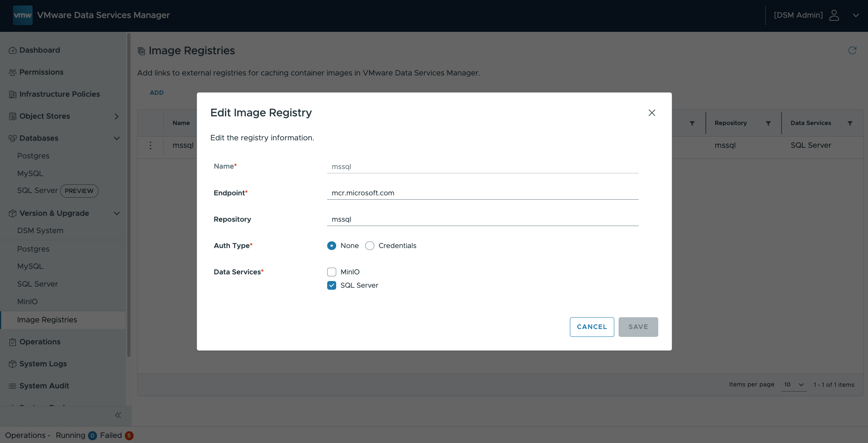This screenshot has height=443, width=868.
Task: Click the Repository column filter icon
Action: pyautogui.click(x=768, y=123)
